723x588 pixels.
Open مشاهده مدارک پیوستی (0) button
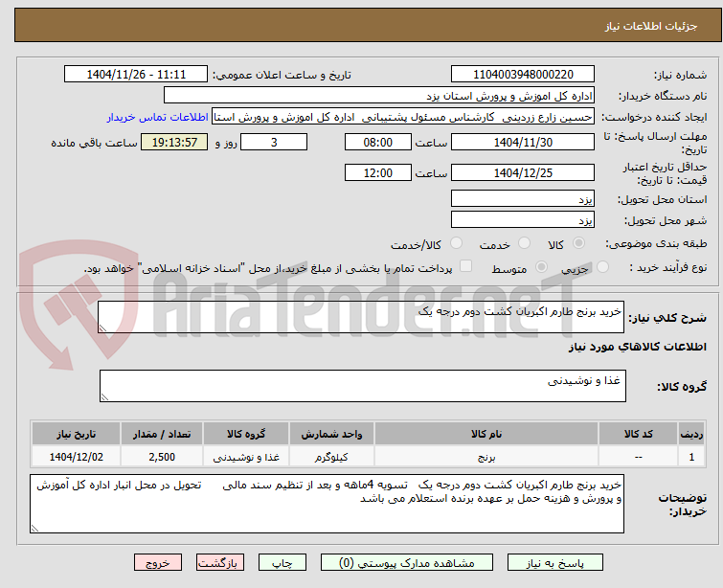coord(407,563)
